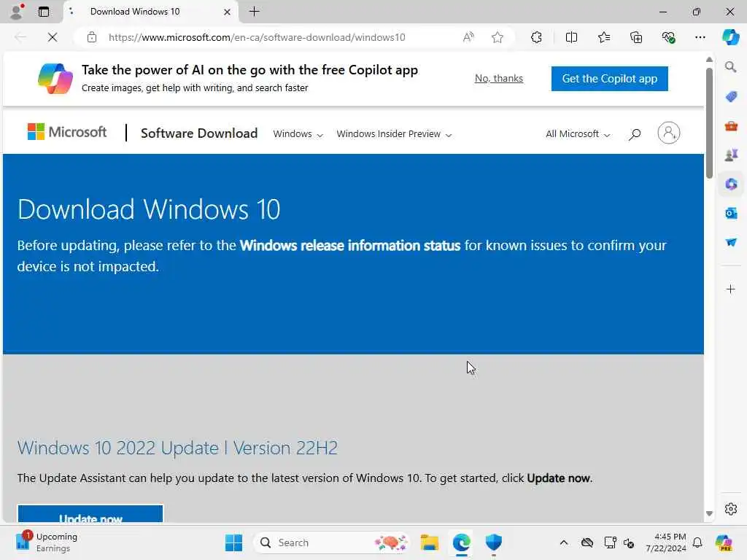The image size is (747, 560).
Task: Expand All Microsoft dropdown
Action: point(578,134)
